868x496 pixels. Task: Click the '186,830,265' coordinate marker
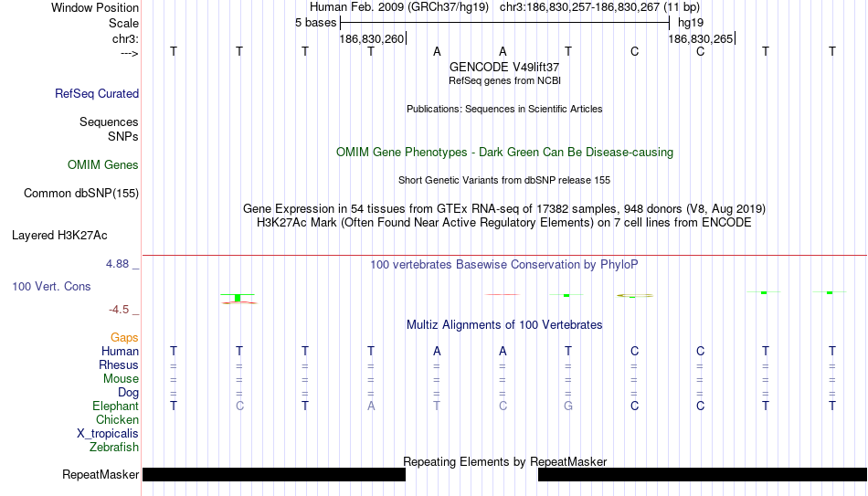[x=700, y=38]
